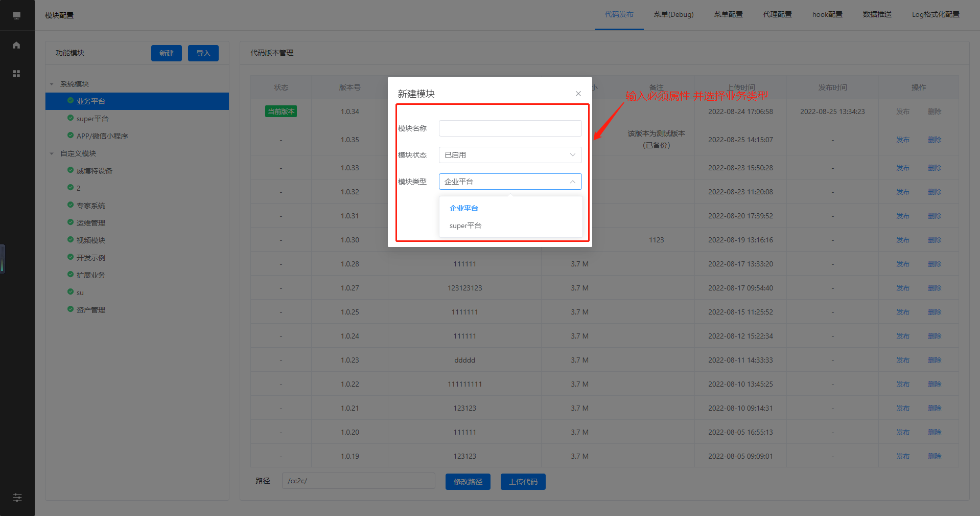Open the home icon in sidebar
980x516 pixels.
[16, 45]
